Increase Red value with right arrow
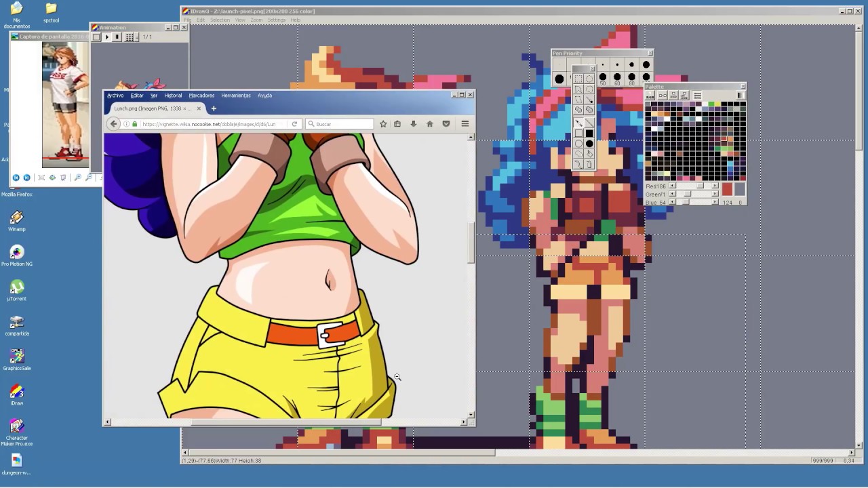868x488 pixels. [715, 185]
